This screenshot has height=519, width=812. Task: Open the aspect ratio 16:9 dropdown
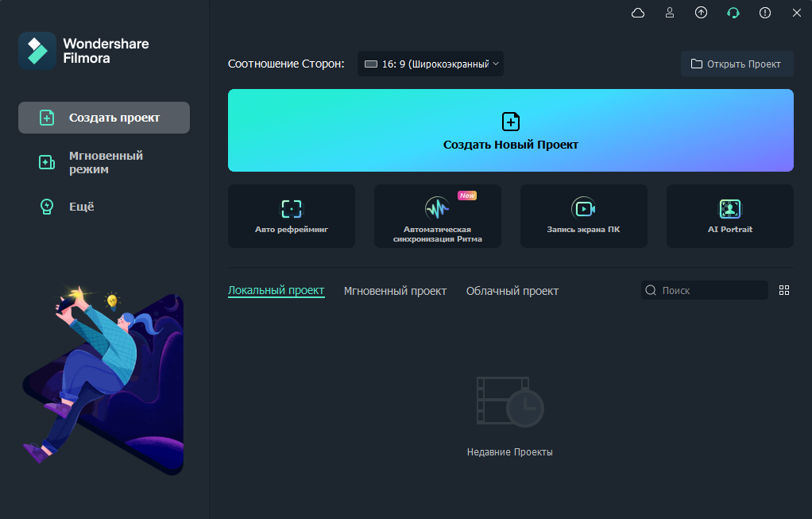click(x=431, y=64)
